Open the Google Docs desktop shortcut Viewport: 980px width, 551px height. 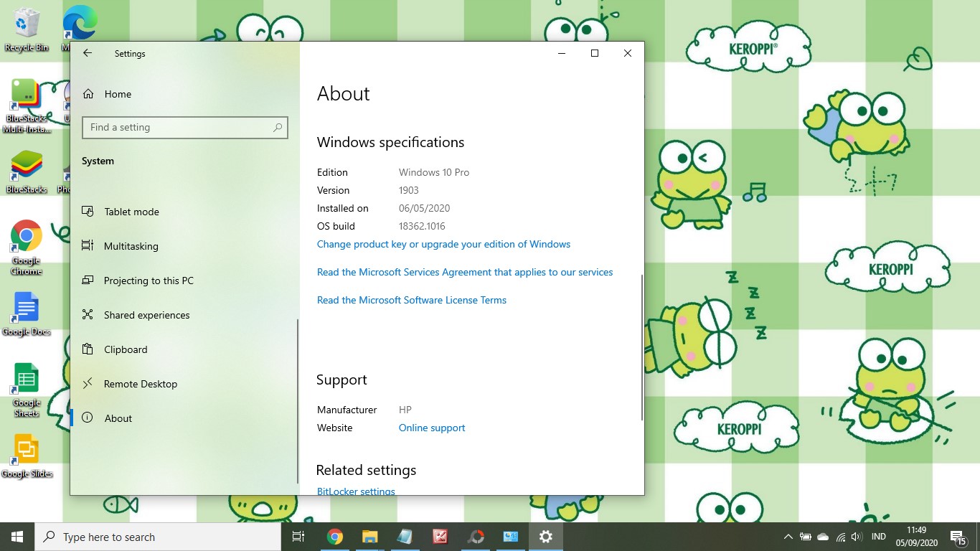[27, 314]
